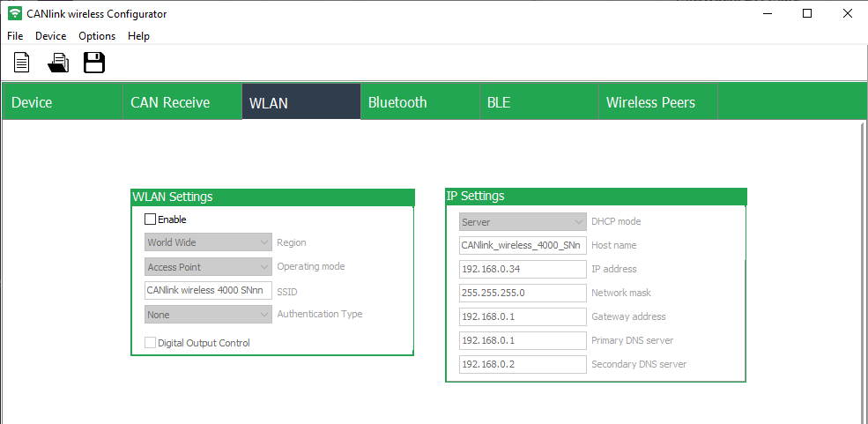The image size is (868, 424).
Task: Click the CANlink wireless app icon in title bar
Action: click(15, 14)
